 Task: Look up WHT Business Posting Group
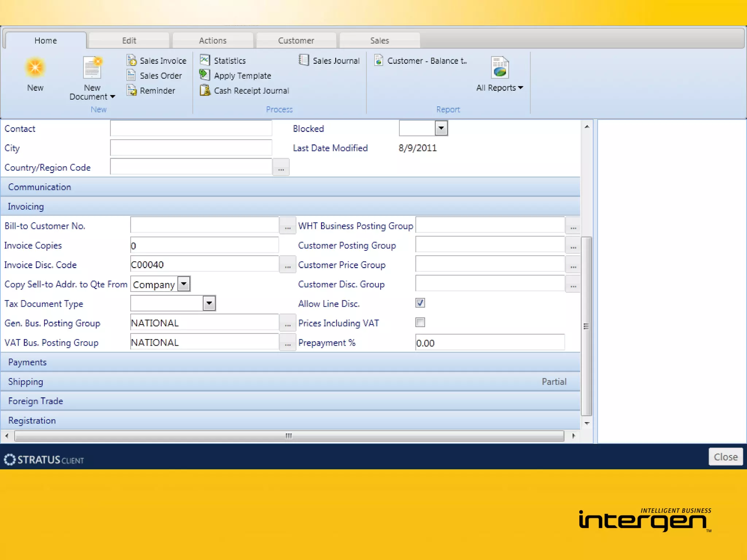[x=573, y=226]
